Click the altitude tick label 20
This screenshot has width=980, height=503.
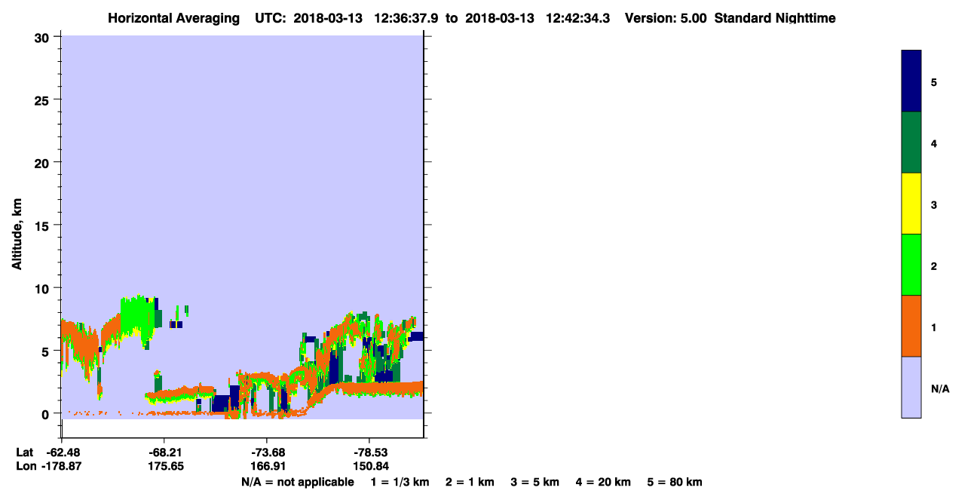(44, 162)
